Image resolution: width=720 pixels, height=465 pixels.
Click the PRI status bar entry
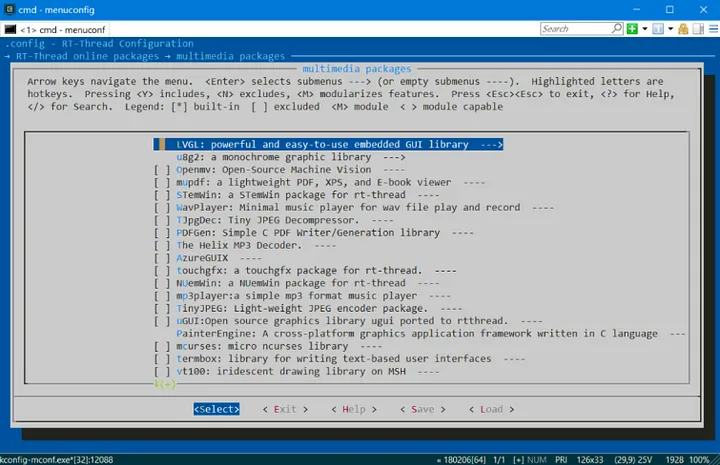pyautogui.click(x=561, y=459)
